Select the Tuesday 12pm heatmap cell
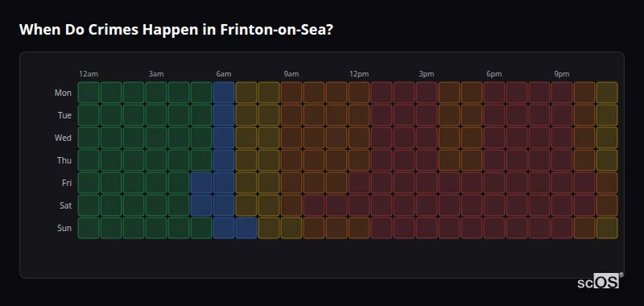This screenshot has height=306, width=644. 359,115
